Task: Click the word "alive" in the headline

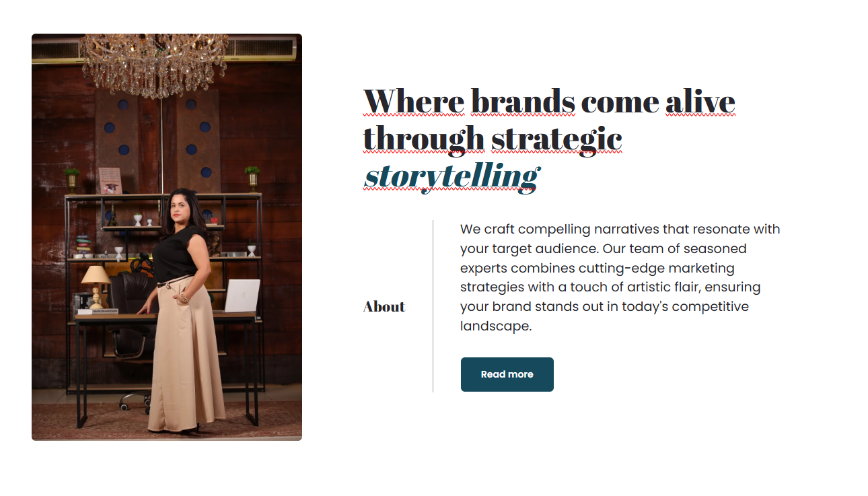Action: pyautogui.click(x=700, y=102)
